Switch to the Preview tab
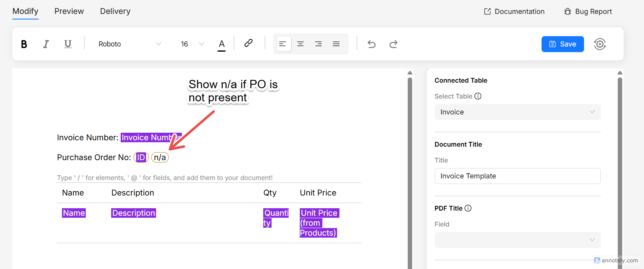Image resolution: width=644 pixels, height=269 pixels. click(x=69, y=11)
